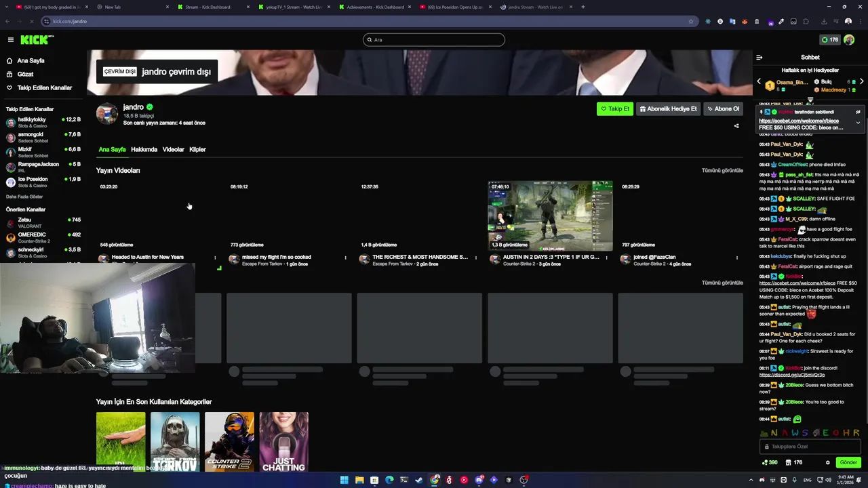
Task: Open Mizkif followed channel
Action: coord(43,152)
